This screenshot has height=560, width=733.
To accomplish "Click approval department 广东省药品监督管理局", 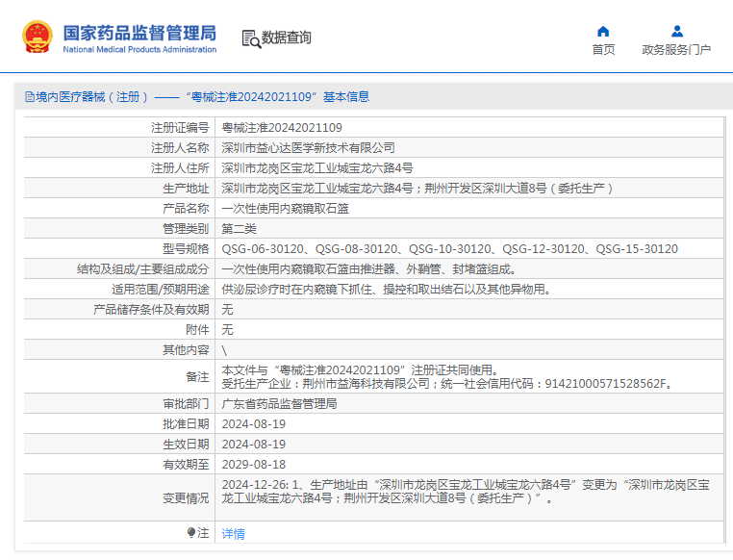I will point(279,404).
